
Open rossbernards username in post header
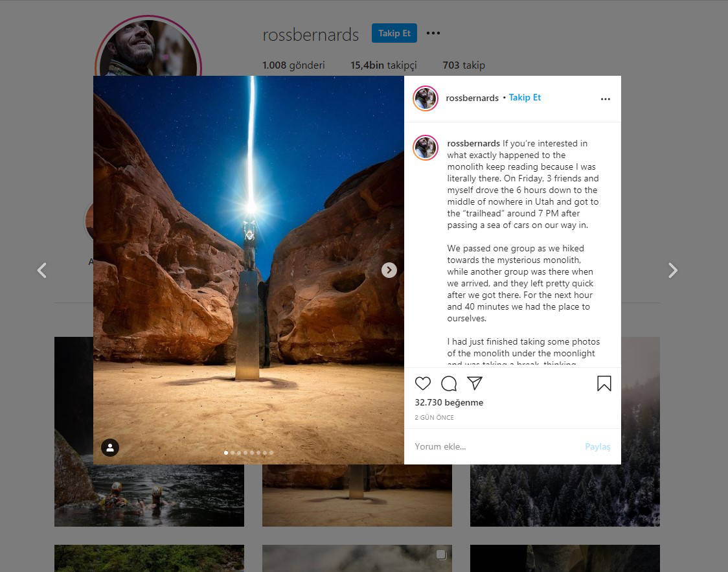click(x=472, y=98)
